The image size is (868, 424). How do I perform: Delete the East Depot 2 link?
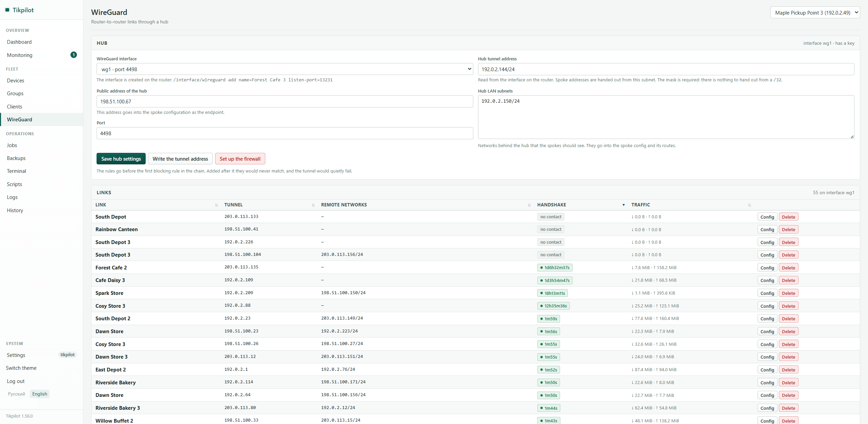(788, 370)
